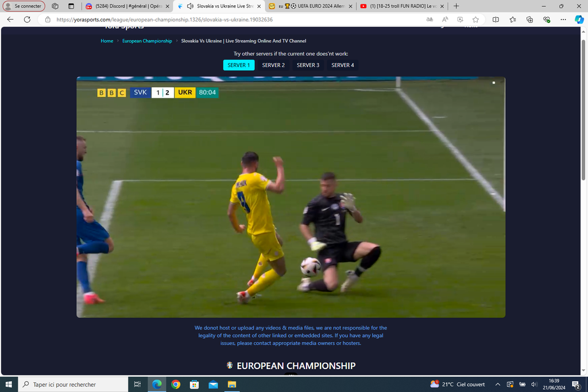The height and width of the screenshot is (392, 588).
Task: Open site info padlock icon
Action: 48,20
